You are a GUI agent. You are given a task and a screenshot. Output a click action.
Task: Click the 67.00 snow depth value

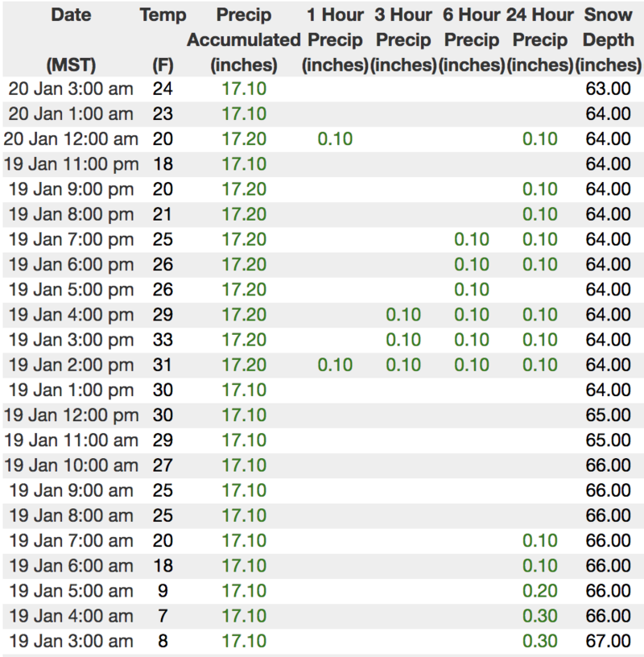point(608,642)
